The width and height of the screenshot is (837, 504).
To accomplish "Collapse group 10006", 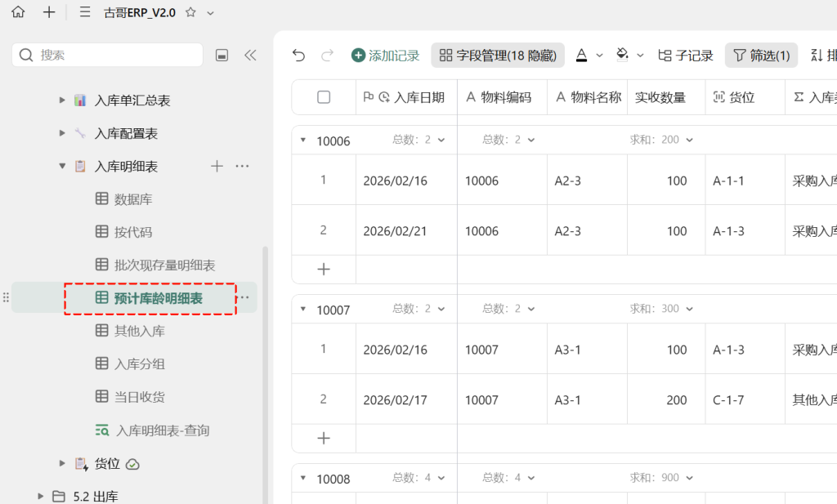I will coord(303,140).
